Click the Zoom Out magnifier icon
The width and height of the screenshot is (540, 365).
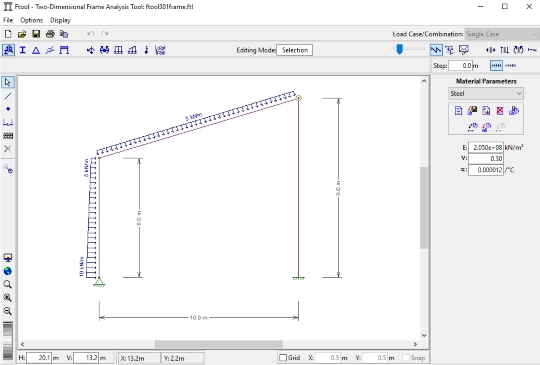8,311
